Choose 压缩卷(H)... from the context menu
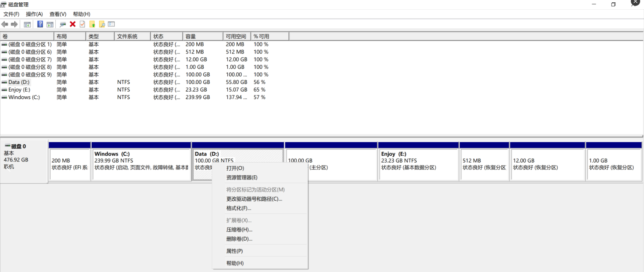 click(239, 229)
